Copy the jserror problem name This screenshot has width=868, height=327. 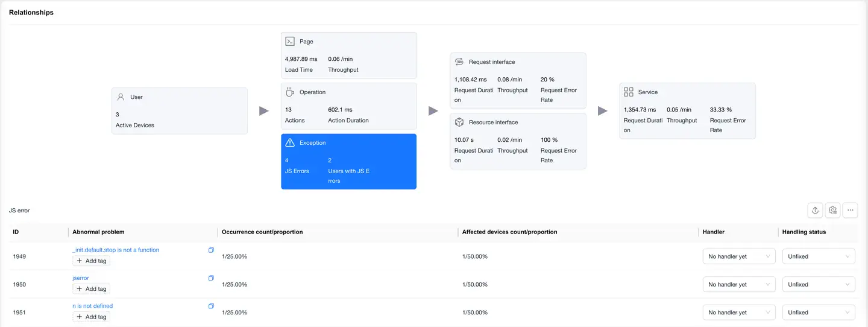tap(211, 278)
